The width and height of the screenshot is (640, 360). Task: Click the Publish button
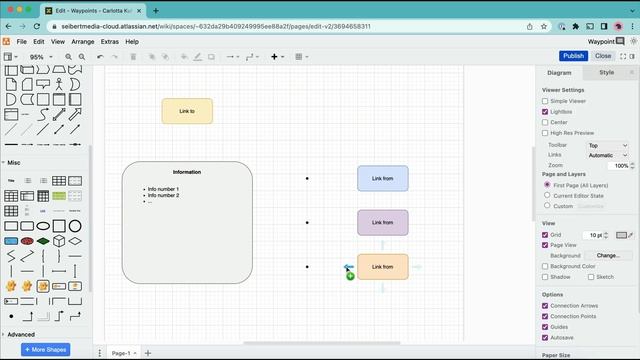coord(573,56)
